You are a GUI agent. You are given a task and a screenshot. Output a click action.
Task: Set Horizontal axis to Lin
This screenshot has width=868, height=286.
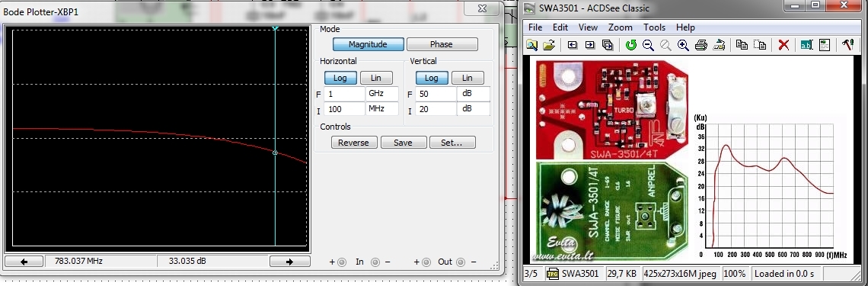click(x=376, y=78)
